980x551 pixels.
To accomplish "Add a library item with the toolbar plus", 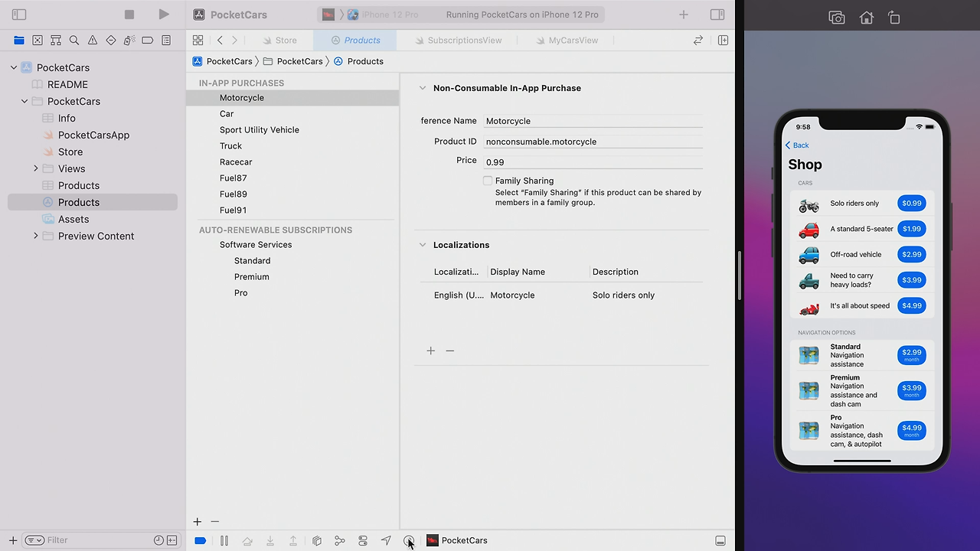I will (x=684, y=15).
